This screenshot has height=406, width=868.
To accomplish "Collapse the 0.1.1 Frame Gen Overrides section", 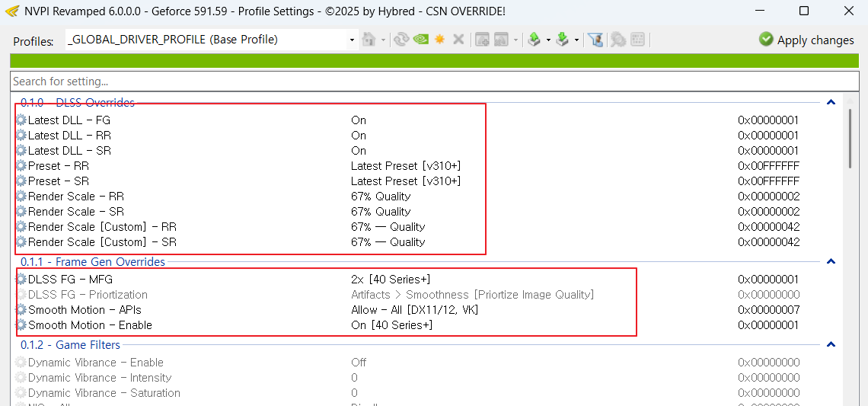I will point(831,261).
